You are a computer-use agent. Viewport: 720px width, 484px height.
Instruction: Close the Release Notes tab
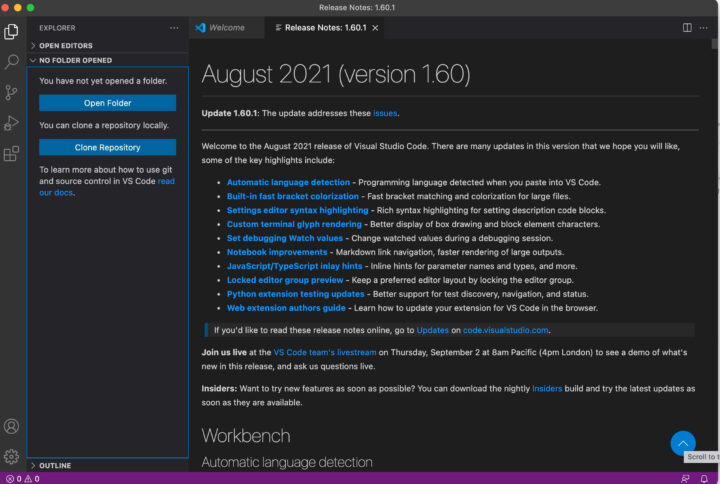[375, 28]
